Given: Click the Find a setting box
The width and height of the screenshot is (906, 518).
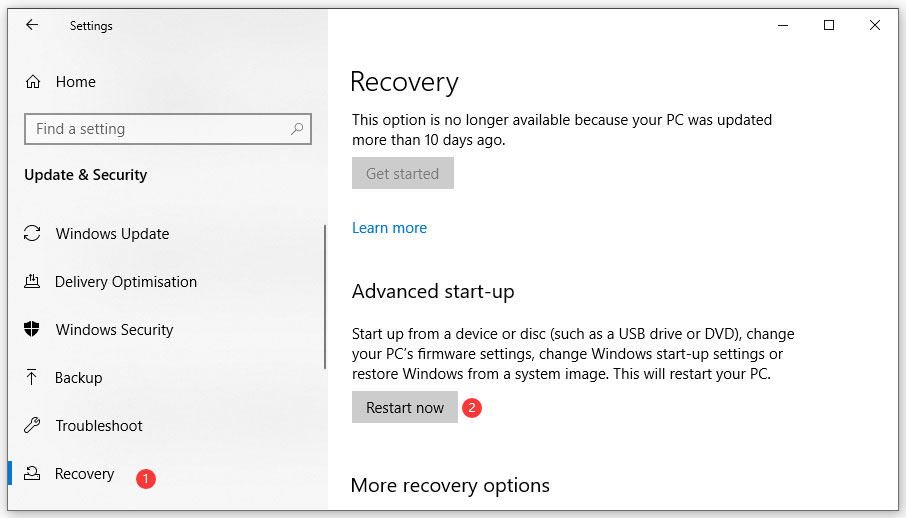Looking at the screenshot, I should pos(168,129).
